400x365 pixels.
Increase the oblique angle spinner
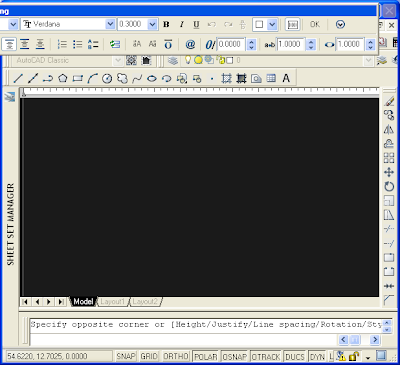(252, 41)
